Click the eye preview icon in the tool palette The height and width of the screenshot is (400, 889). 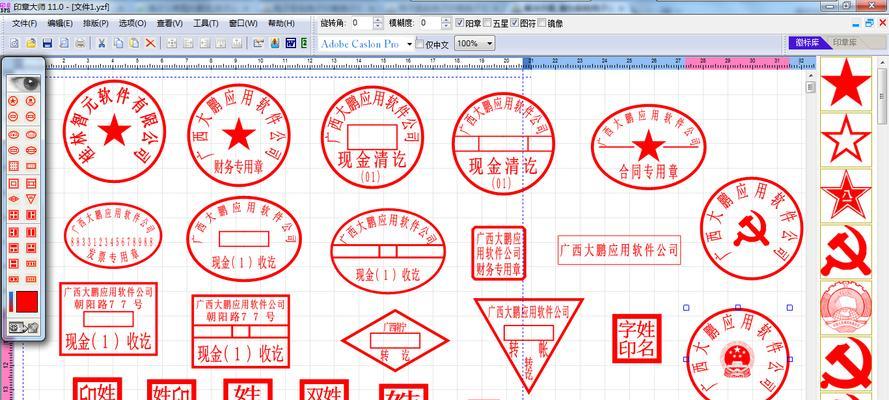23,83
